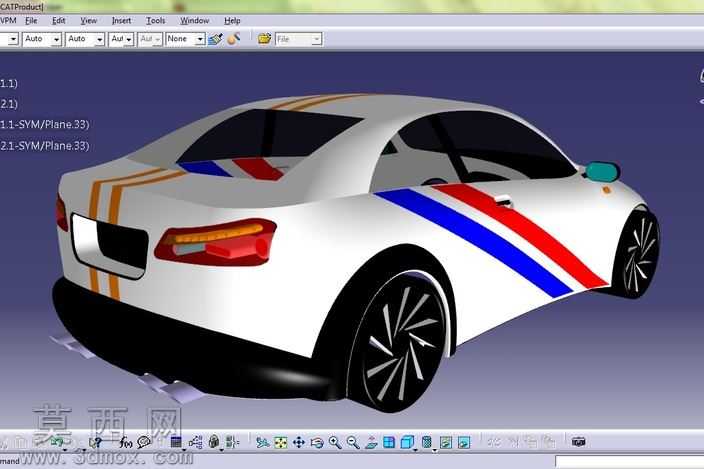This screenshot has width=704, height=469.
Task: Click the yellow folder open icon
Action: pyautogui.click(x=264, y=39)
